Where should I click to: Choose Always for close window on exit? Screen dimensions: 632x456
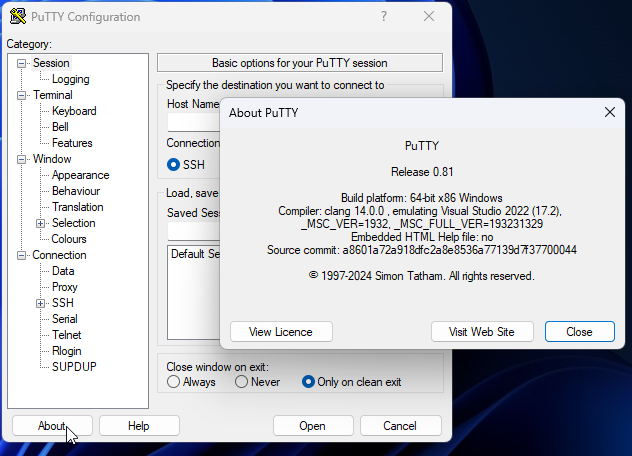[x=174, y=382]
